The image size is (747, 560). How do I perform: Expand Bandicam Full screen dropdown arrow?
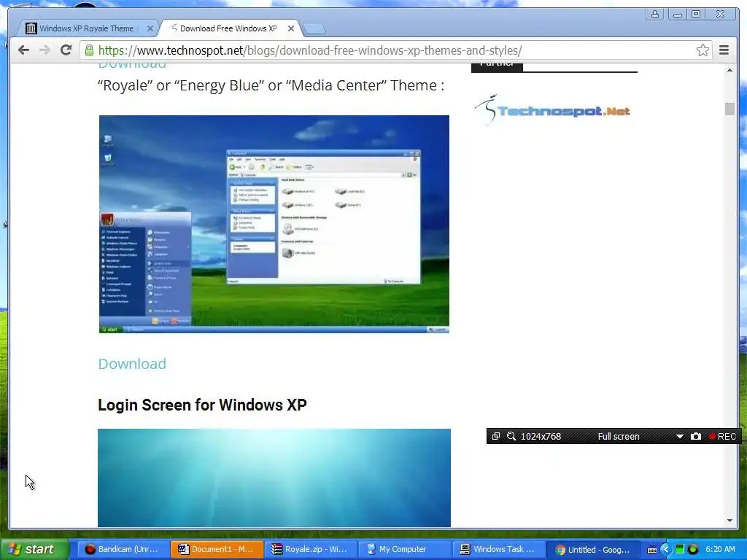pos(680,436)
